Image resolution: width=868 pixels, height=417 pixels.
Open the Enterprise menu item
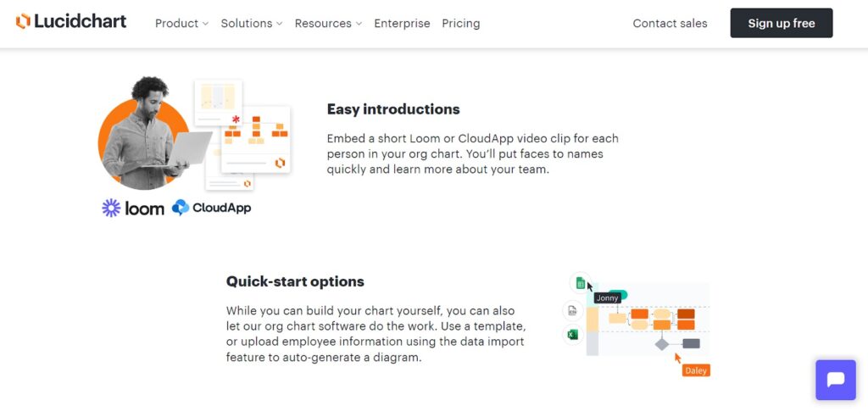tap(402, 23)
